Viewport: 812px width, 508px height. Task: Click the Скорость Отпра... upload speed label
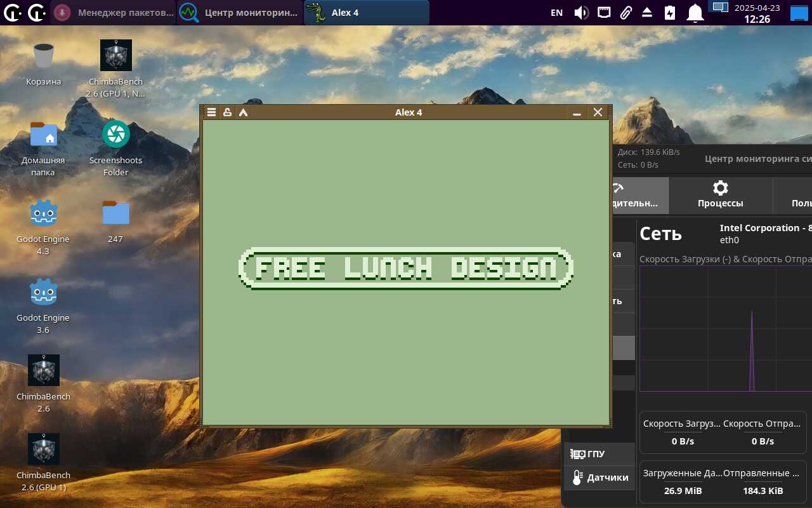coord(762,424)
